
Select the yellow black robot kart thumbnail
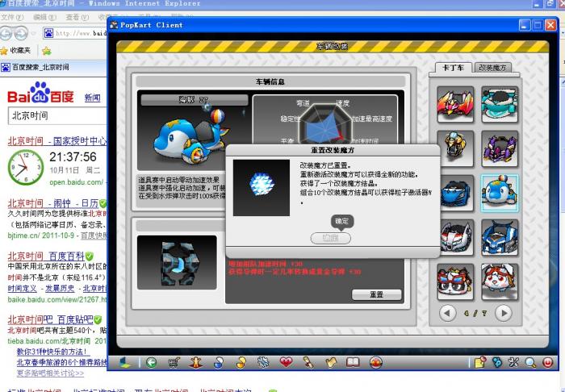coord(455,148)
